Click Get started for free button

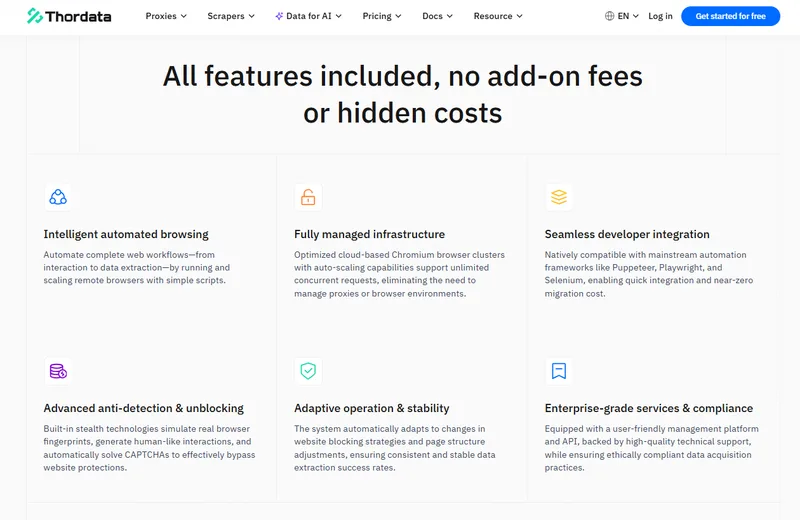pyautogui.click(x=731, y=16)
